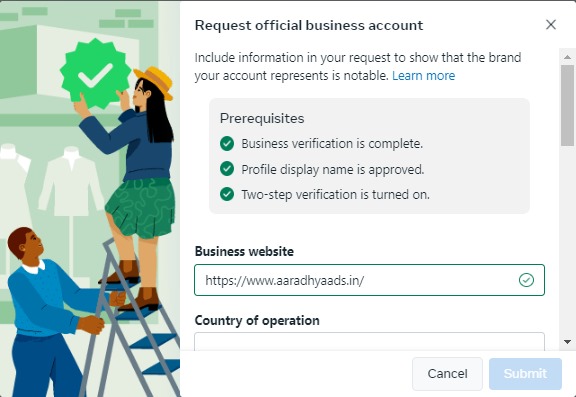Screen dimensions: 576x397
Task: Click the Business website input field
Action: pyautogui.click(x=369, y=280)
